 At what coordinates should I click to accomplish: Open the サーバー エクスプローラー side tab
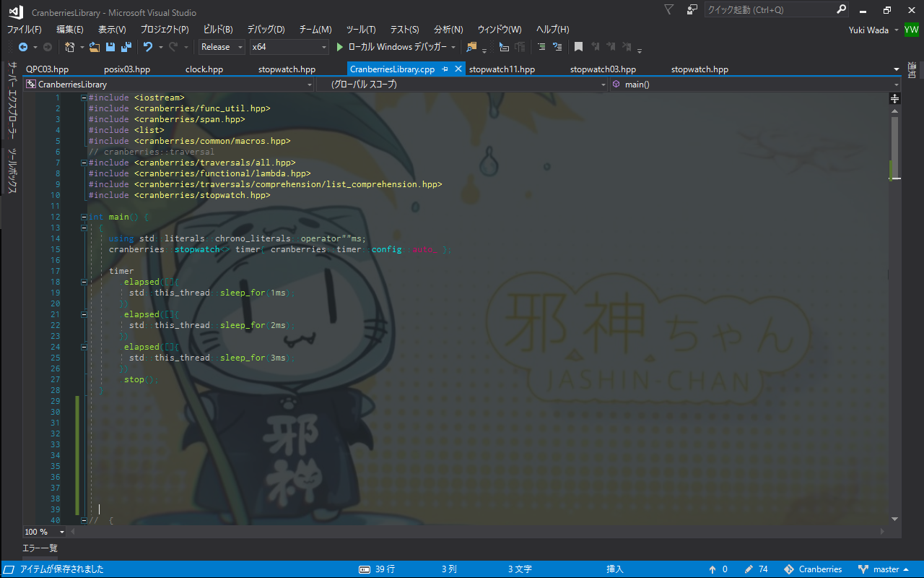(12, 100)
